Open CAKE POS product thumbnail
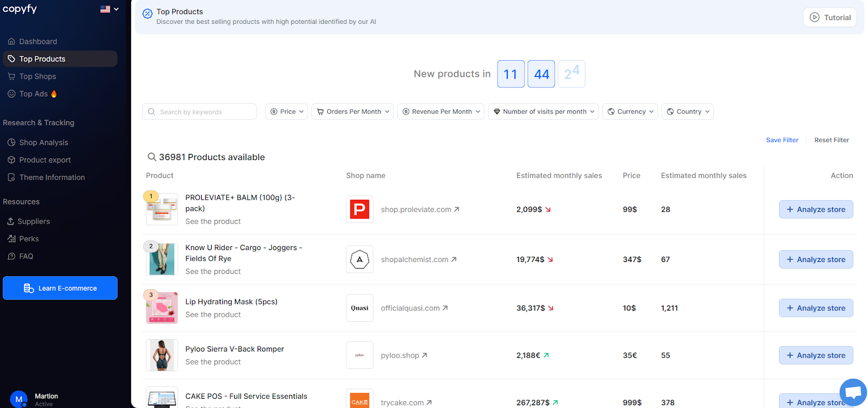The height and width of the screenshot is (408, 868). coord(162,398)
